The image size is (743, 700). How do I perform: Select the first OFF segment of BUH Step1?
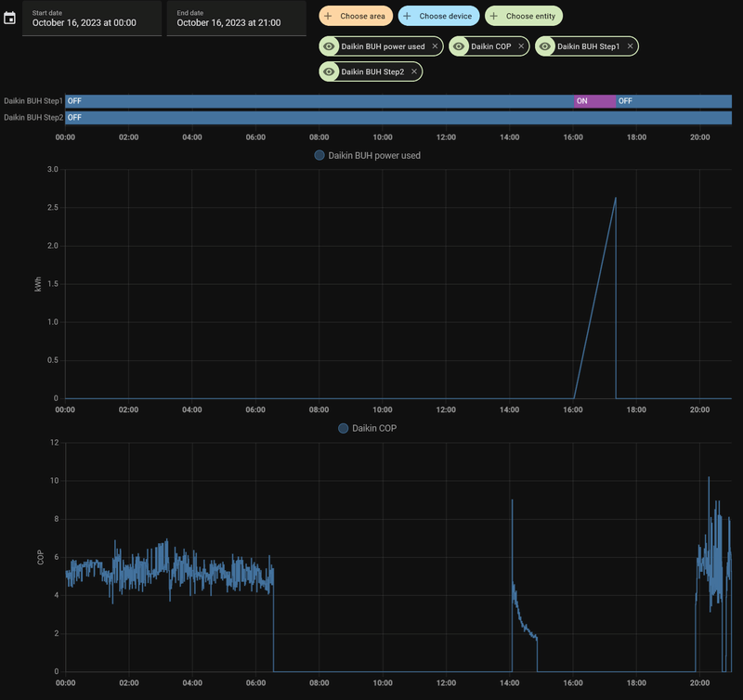tap(319, 101)
